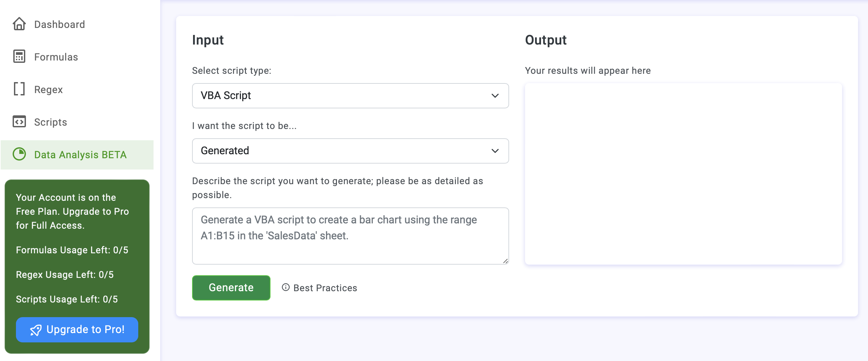Image resolution: width=868 pixels, height=361 pixels.
Task: Navigate to the Regex section
Action: pos(49,89)
